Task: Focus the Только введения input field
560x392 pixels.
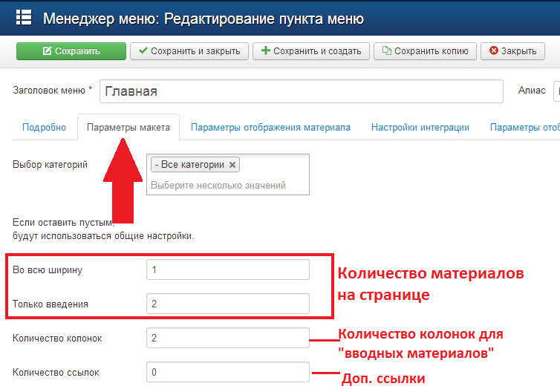Action: [227, 304]
